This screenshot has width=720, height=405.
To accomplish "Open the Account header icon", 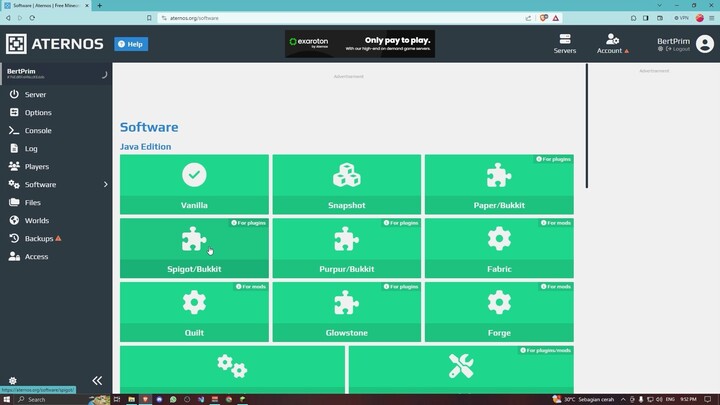I will [x=613, y=44].
